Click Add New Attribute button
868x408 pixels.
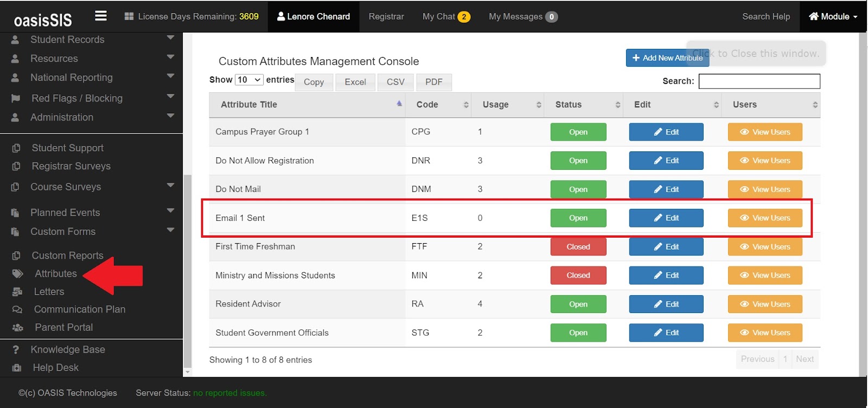[x=667, y=58]
